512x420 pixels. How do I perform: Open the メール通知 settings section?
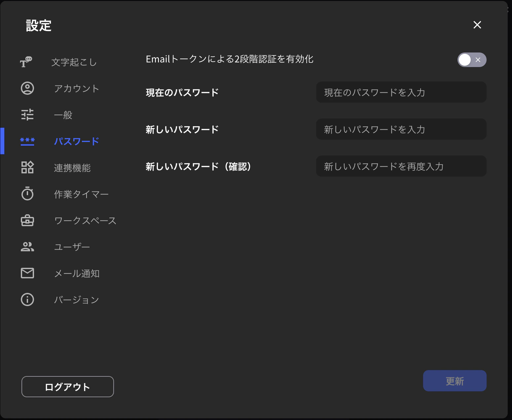coord(77,273)
